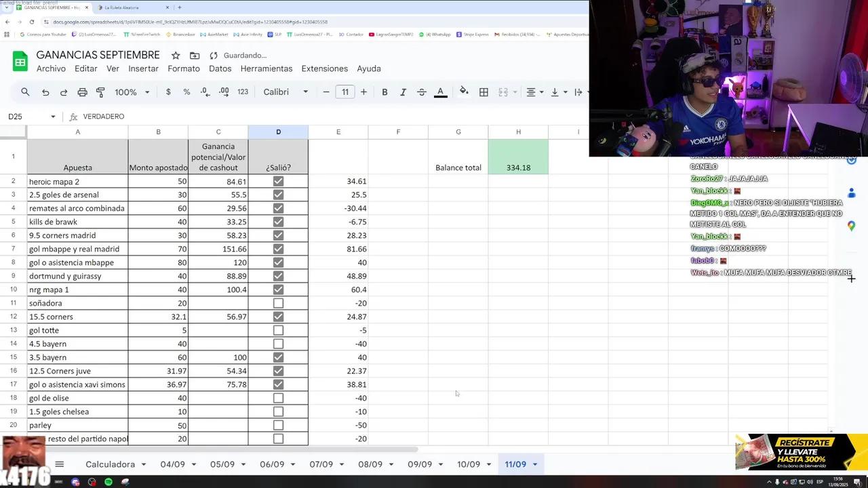868x488 pixels.
Task: Open the all sheets list menu
Action: pyautogui.click(x=59, y=464)
